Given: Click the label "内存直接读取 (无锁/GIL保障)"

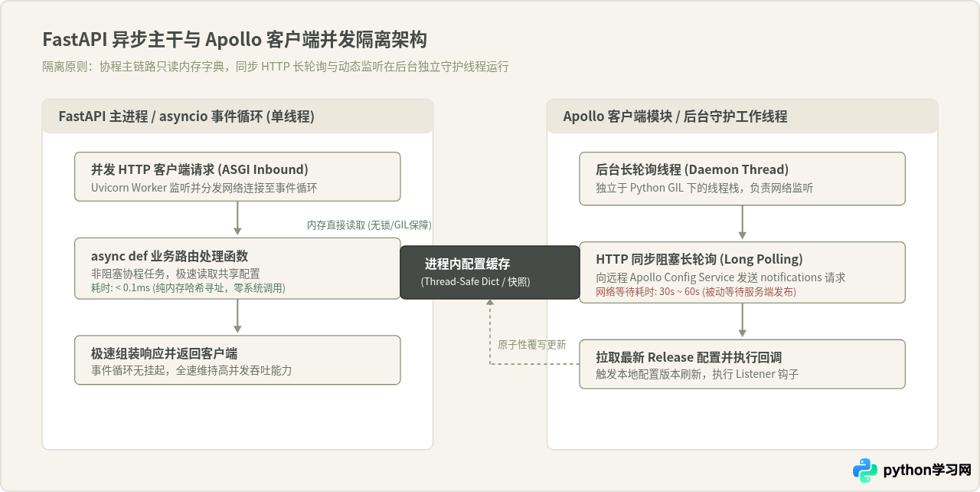Looking at the screenshot, I should [369, 225].
